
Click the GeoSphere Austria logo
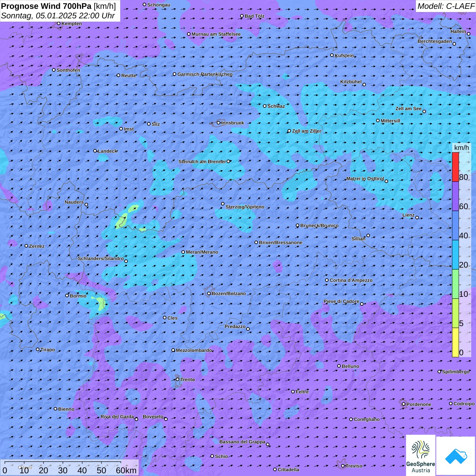(421, 455)
